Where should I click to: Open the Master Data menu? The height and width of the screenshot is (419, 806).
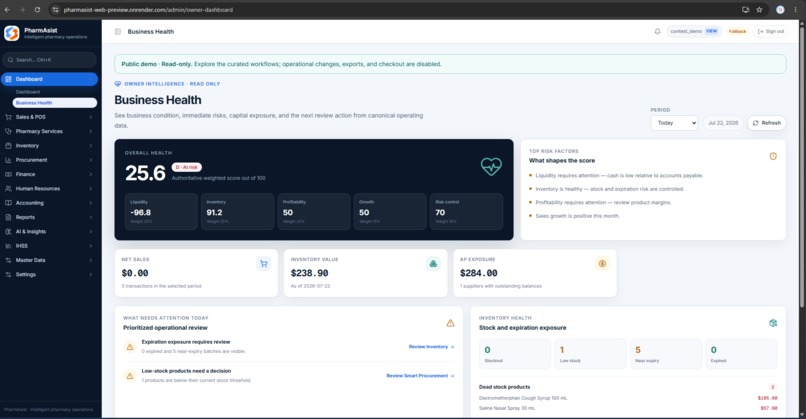tap(49, 260)
